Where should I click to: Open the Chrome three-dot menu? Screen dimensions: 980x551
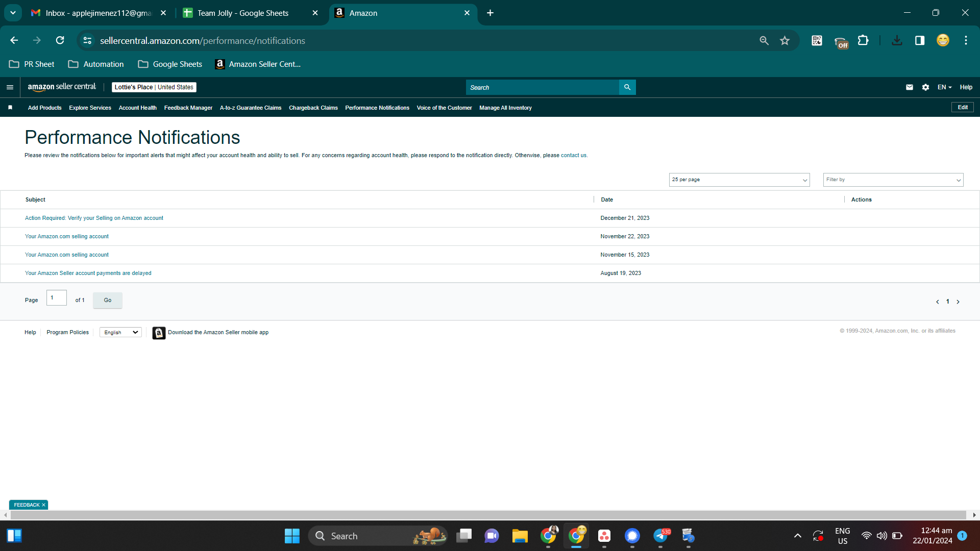pos(966,40)
